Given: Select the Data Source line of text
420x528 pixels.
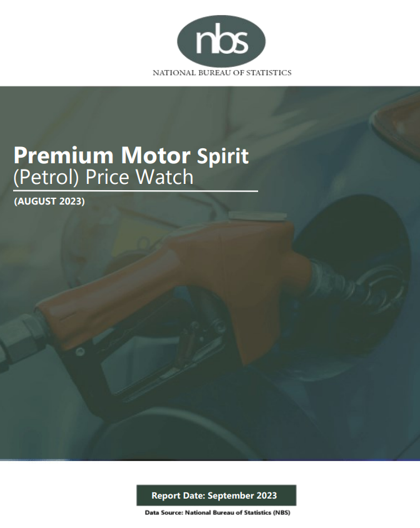Looking at the screenshot, I should 217,513.
